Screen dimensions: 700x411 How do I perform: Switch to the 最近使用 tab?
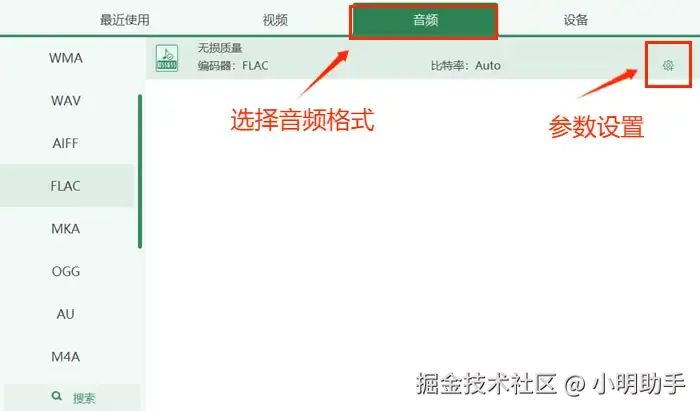(125, 20)
